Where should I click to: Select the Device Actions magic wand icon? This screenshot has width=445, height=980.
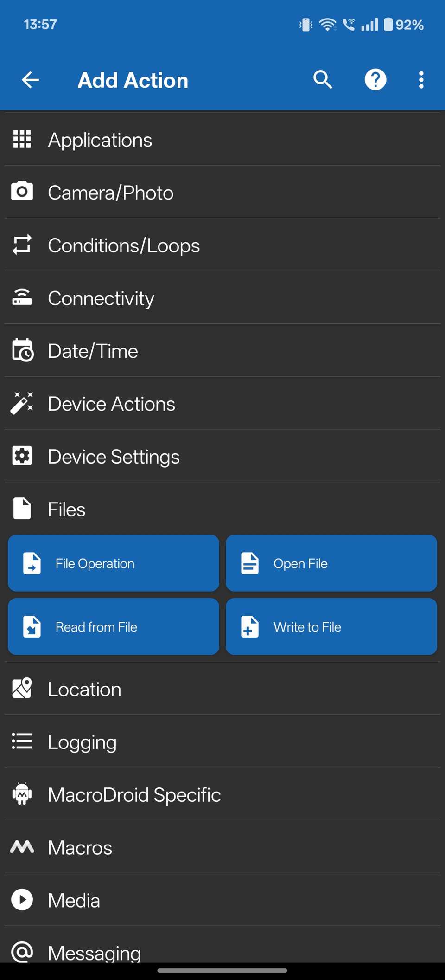21,403
